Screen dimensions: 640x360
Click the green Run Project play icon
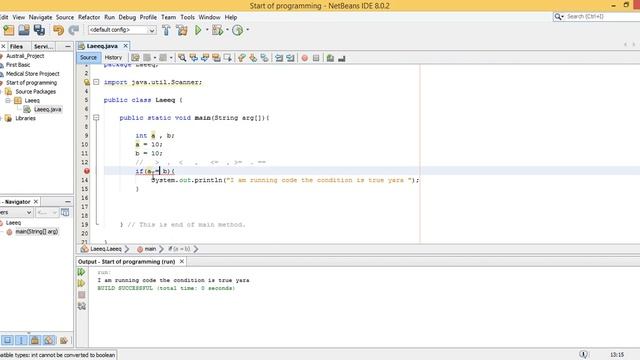click(198, 30)
